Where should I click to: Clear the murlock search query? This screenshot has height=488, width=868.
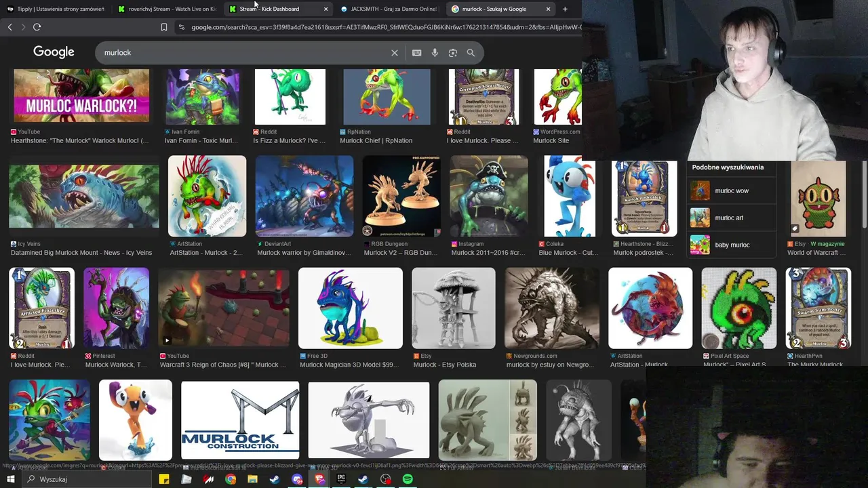pyautogui.click(x=395, y=53)
